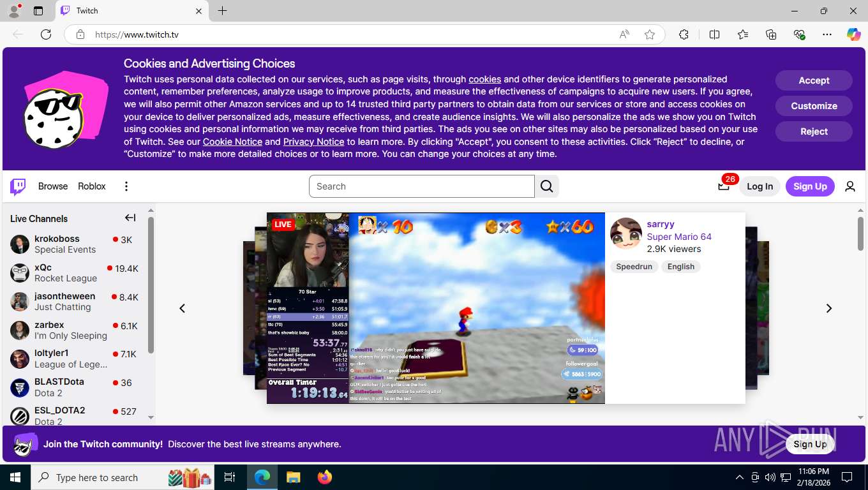Screen dimensions: 868x490
Task: Open Task View on the taskbar
Action: click(230, 477)
